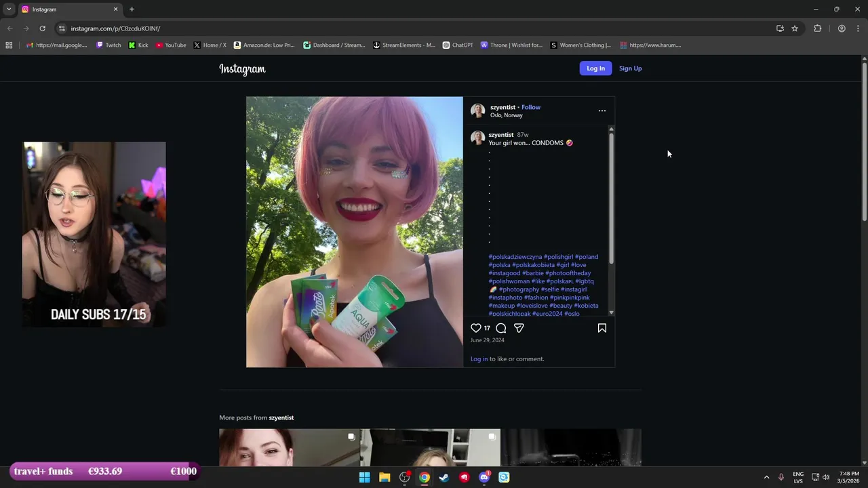Open File Explorer from the taskbar
Viewport: 868px width, 488px height.
tap(384, 477)
